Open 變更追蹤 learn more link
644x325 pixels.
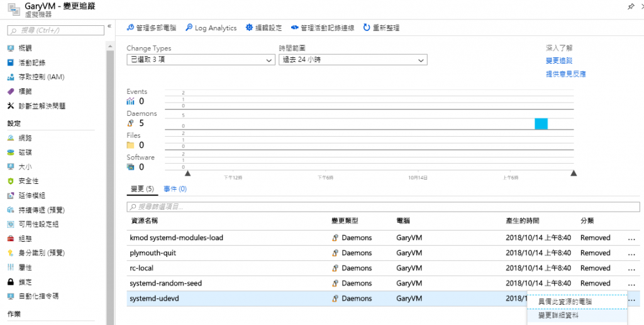click(559, 61)
